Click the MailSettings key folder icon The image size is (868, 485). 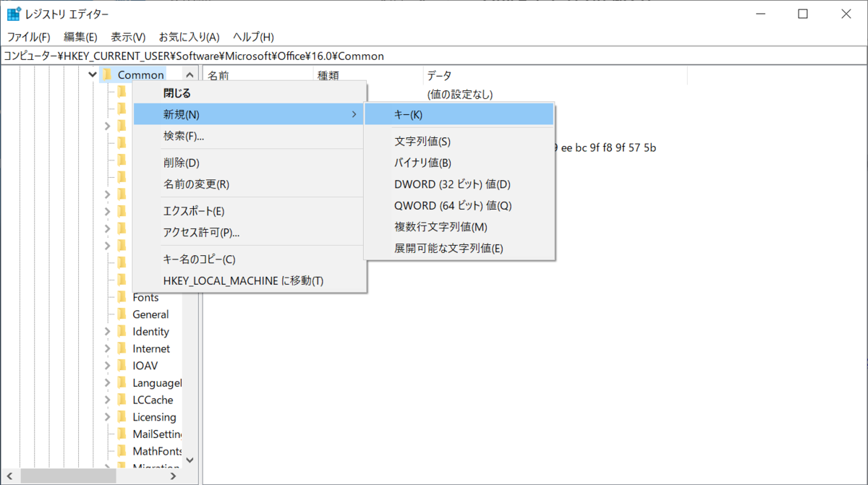[x=122, y=434]
